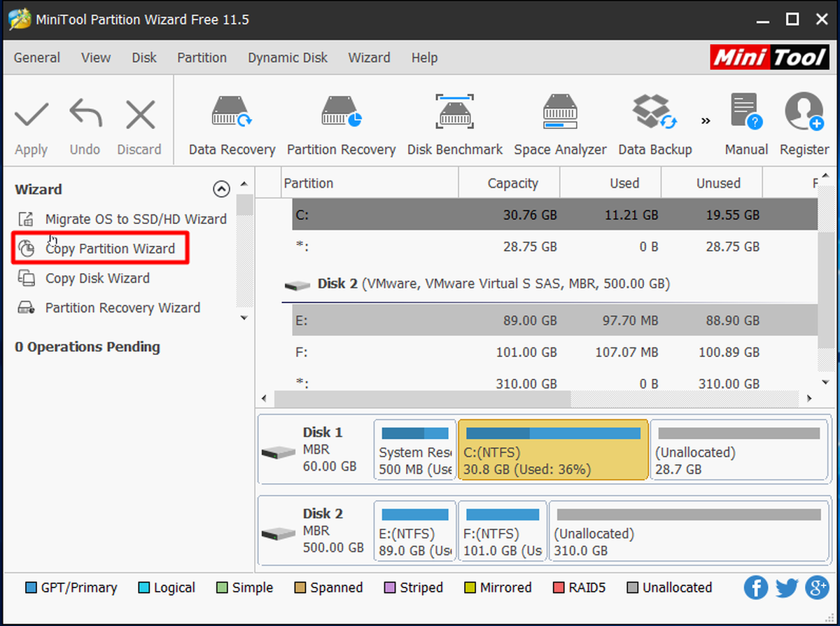Open Partition Recovery toolbar tool
The image size is (840, 626).
(341, 111)
